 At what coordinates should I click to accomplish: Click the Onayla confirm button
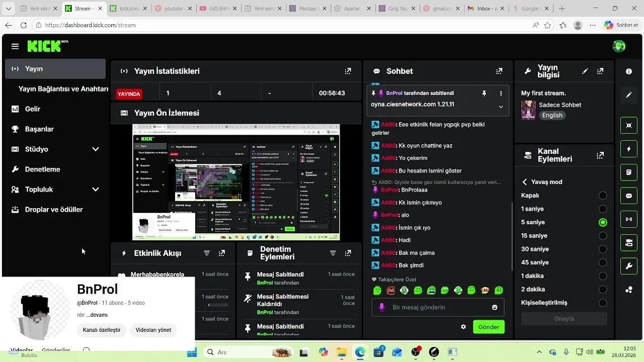[x=564, y=319]
